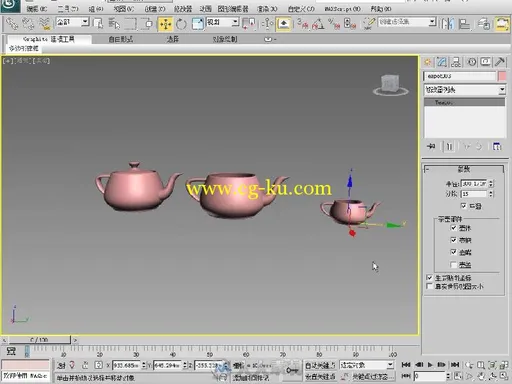This screenshot has width=512, height=384.
Task: Open the Modifier List dropdown
Action: pyautogui.click(x=465, y=90)
